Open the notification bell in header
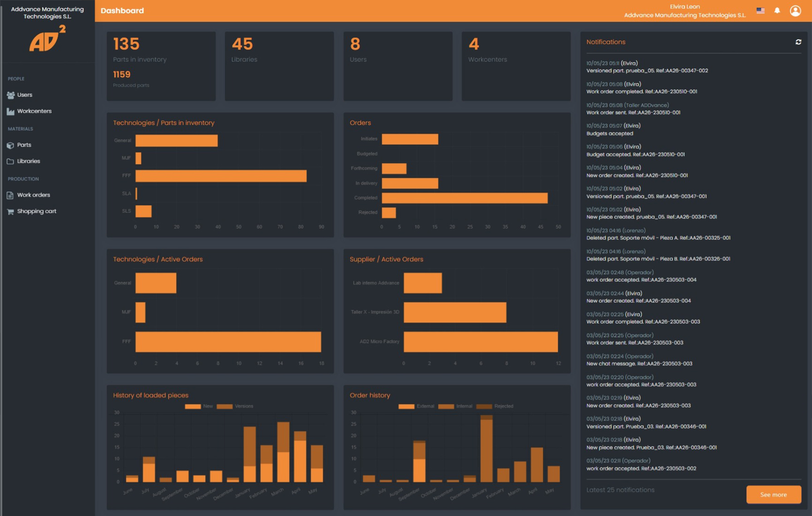Viewport: 812px width, 516px height. (x=777, y=10)
